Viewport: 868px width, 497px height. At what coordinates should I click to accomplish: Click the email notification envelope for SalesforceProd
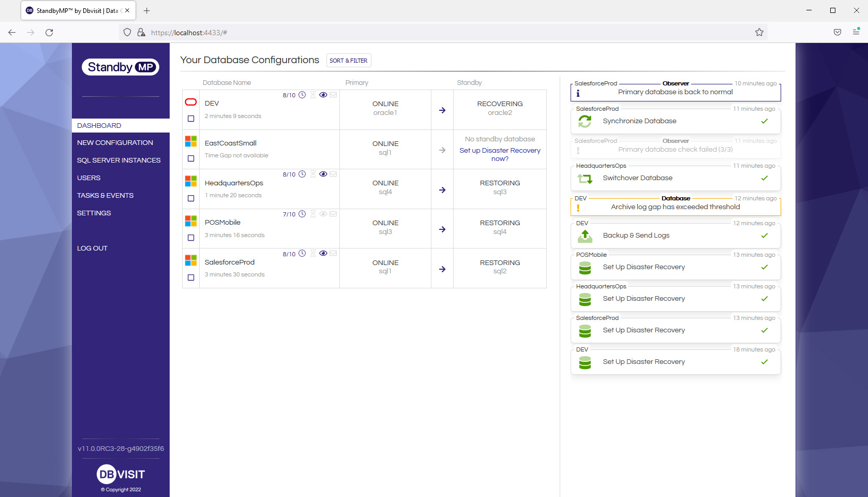(334, 254)
